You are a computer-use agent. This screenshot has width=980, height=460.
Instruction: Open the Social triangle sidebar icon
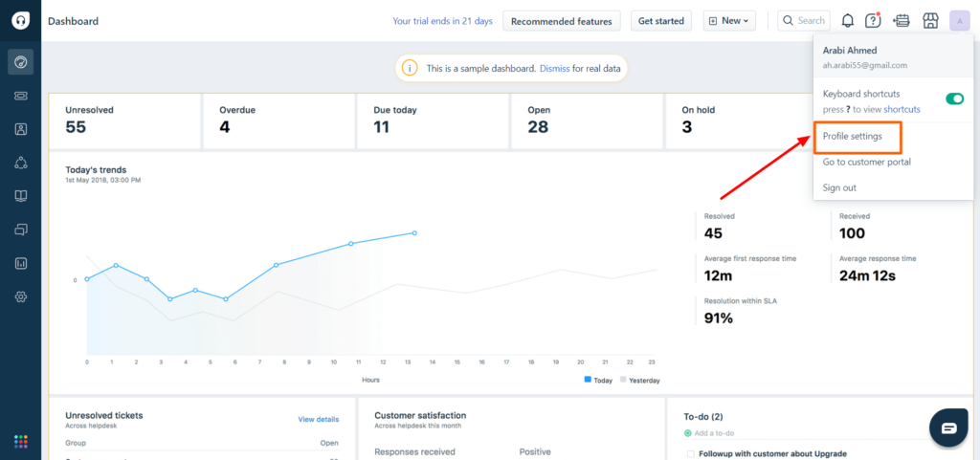coord(21,163)
